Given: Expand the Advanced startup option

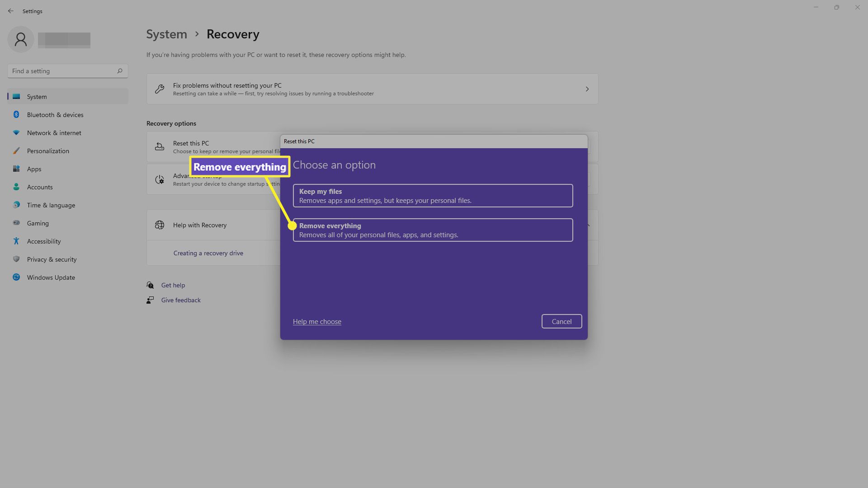Looking at the screenshot, I should point(587,179).
